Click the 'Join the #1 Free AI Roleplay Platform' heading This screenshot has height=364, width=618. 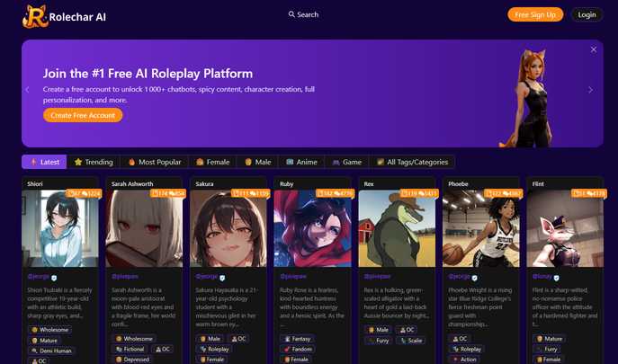[x=148, y=74]
